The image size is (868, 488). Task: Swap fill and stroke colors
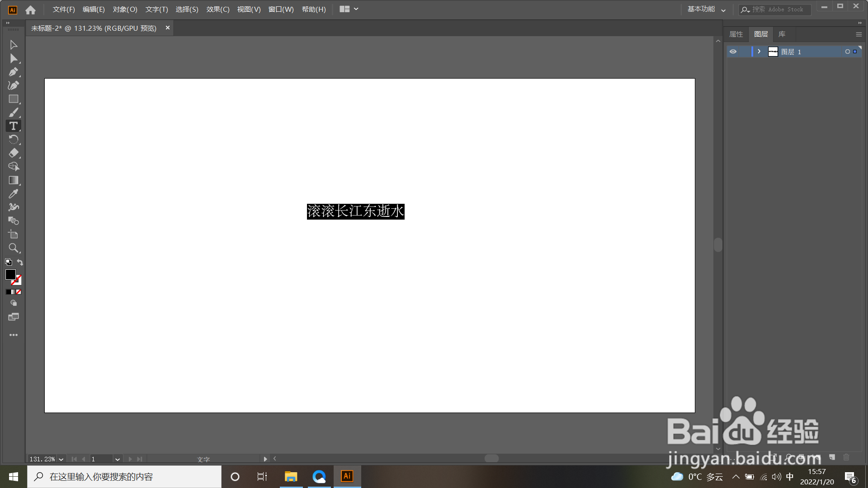20,262
